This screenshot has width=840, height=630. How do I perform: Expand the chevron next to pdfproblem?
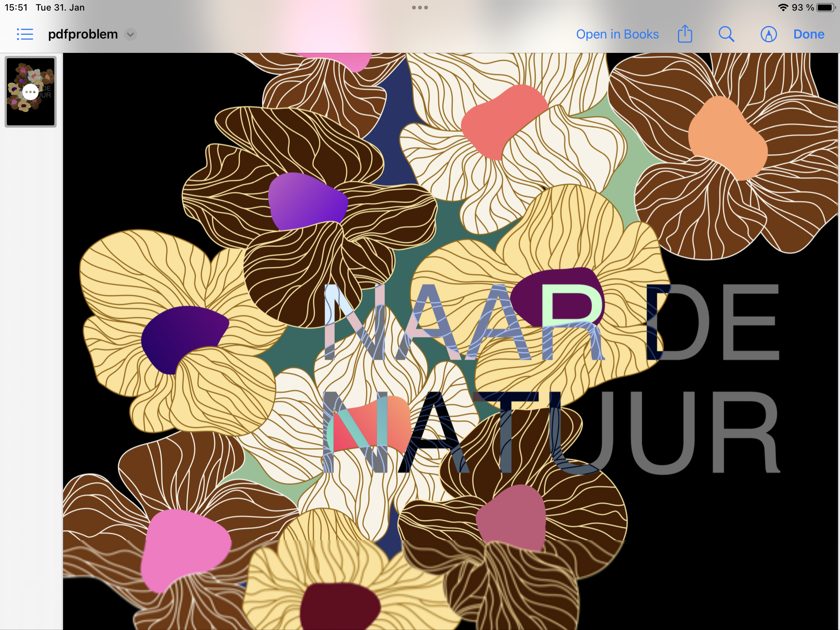click(130, 34)
